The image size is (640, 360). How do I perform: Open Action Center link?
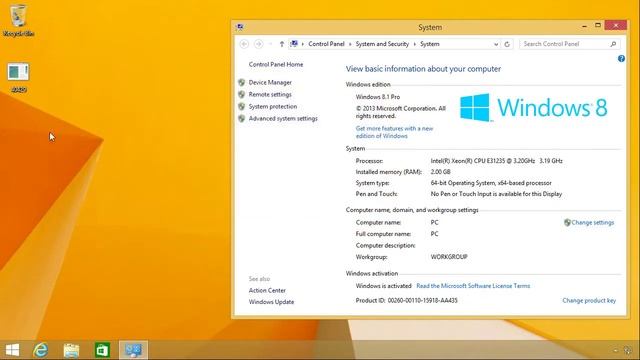tap(267, 290)
